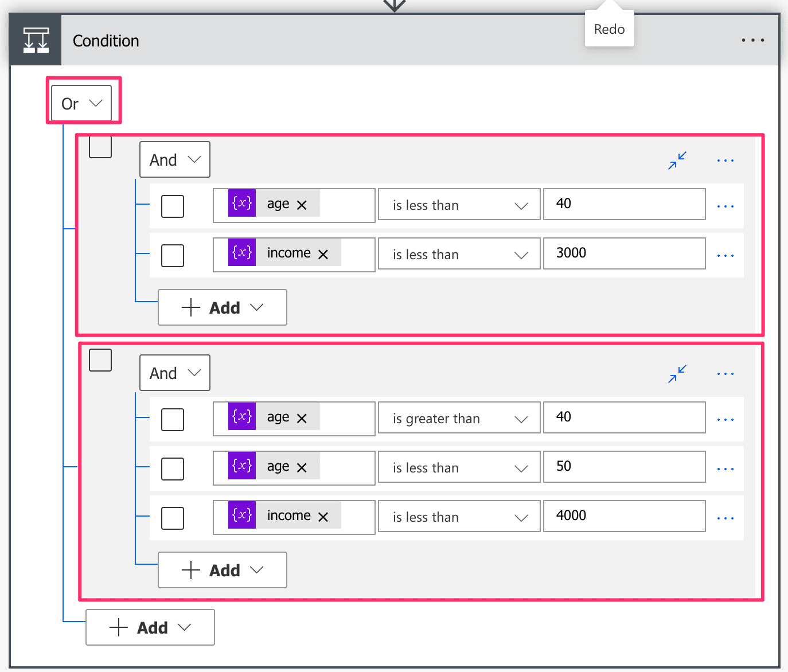Image resolution: width=788 pixels, height=672 pixels.
Task: Click the Redo tooltip label
Action: pyautogui.click(x=609, y=29)
